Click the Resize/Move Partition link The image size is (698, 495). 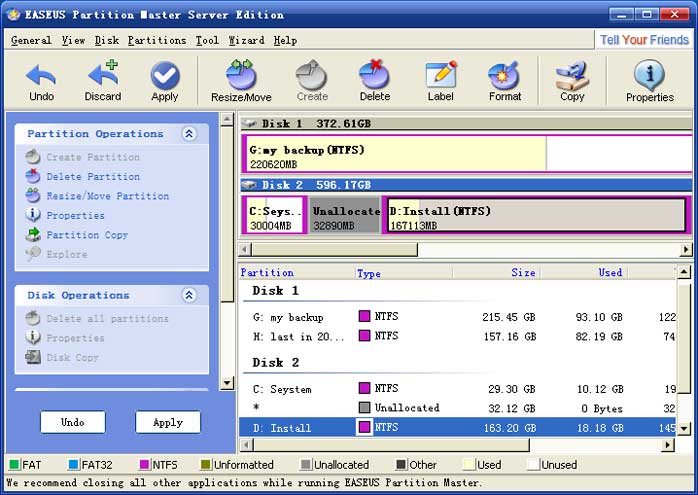click(x=108, y=196)
